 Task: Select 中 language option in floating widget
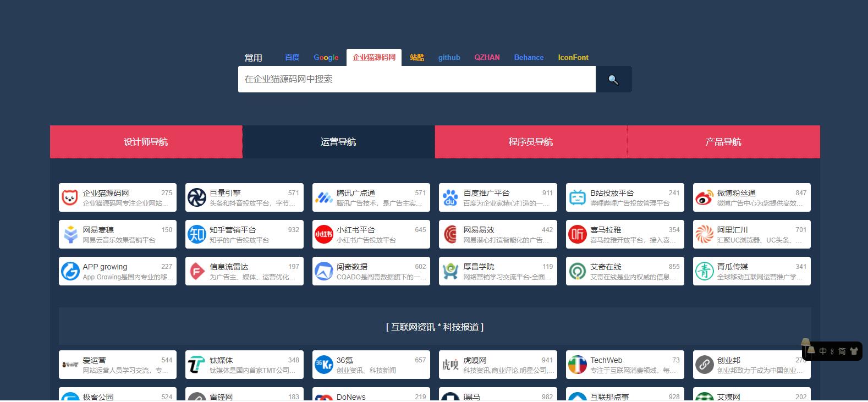[823, 351]
